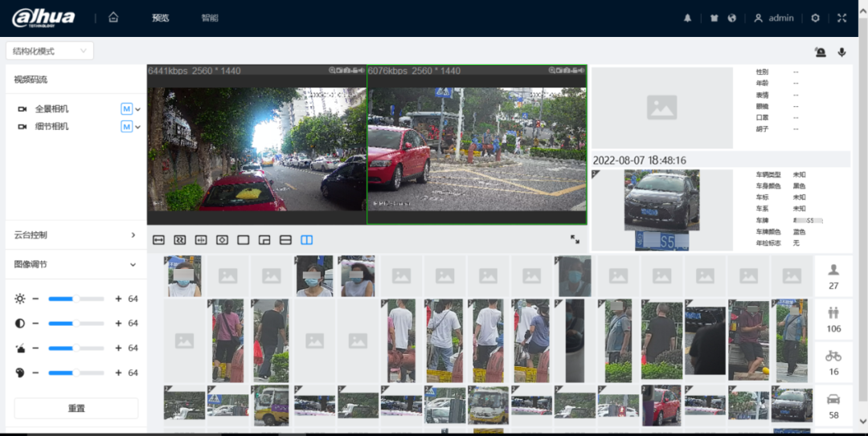Open settings via the gear icon

point(815,18)
